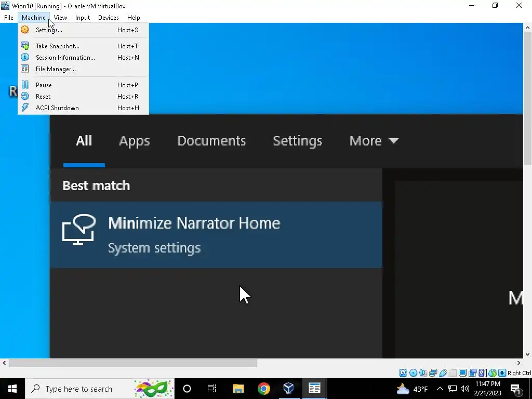Click the display status icon
This screenshot has height=399, width=532.
pyautogui.click(x=462, y=373)
